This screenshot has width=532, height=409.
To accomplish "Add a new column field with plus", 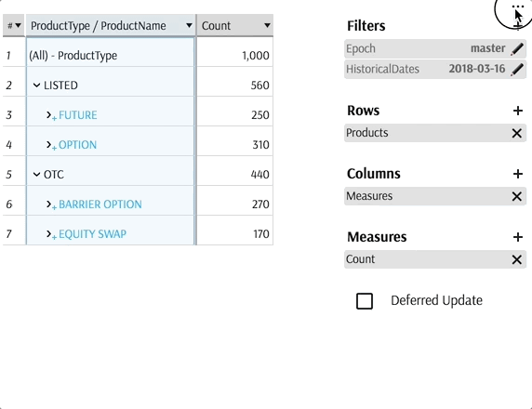I will [x=518, y=174].
